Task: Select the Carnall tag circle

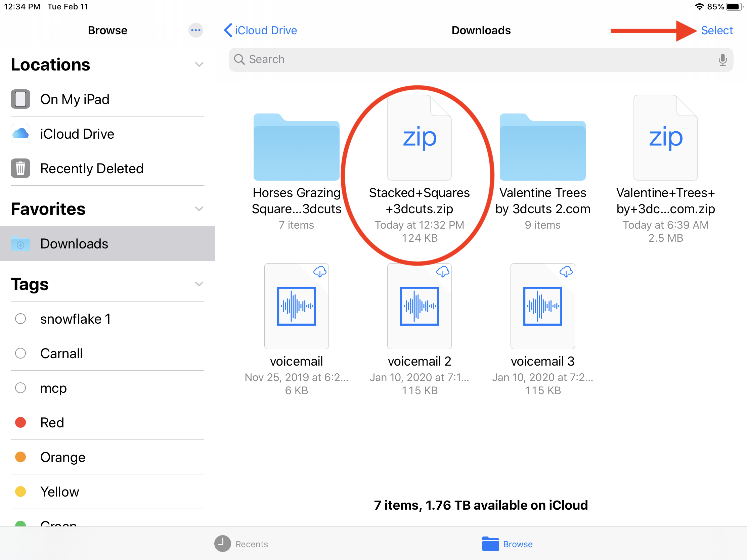Action: coord(20,354)
